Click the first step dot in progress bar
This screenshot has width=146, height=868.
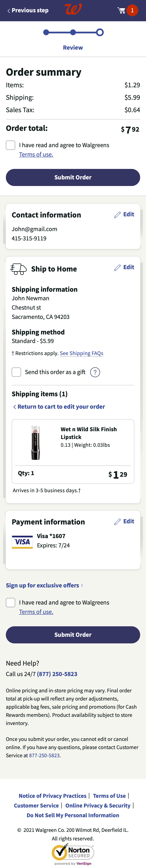(x=46, y=32)
